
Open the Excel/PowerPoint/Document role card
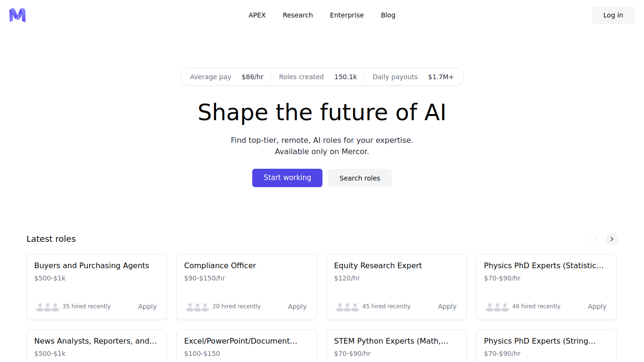[247, 346]
